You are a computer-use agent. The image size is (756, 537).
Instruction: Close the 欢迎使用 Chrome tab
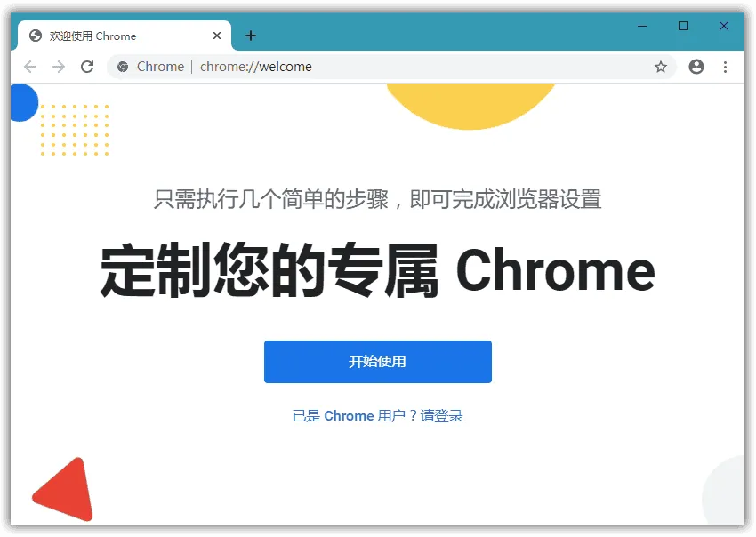pos(217,36)
